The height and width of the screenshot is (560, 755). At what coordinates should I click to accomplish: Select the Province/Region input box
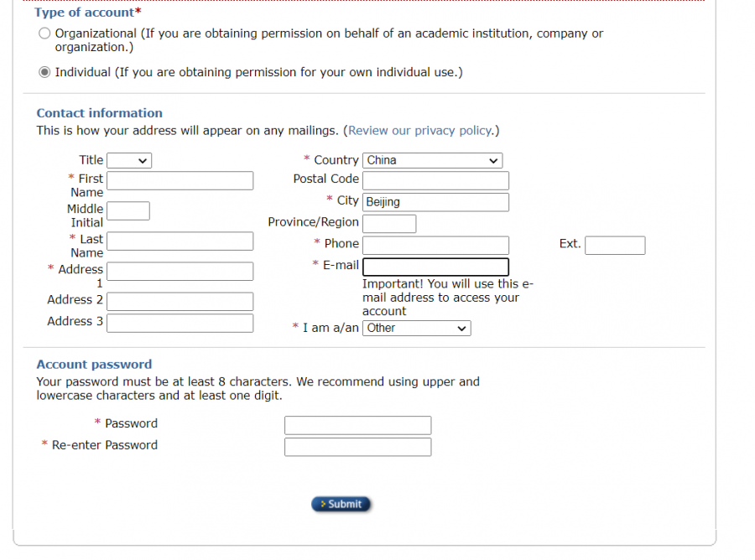389,224
